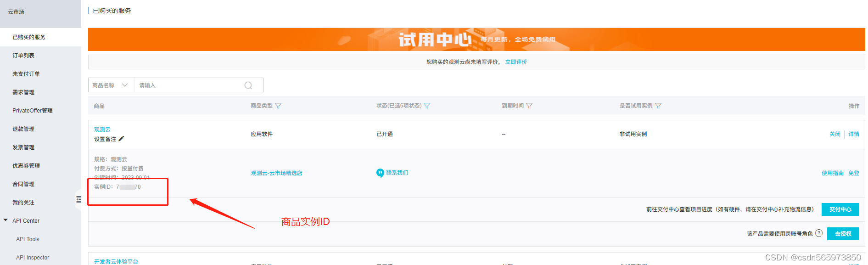Click 详情 for the 观测云 row
Screen dimensions: 868x265
point(854,134)
